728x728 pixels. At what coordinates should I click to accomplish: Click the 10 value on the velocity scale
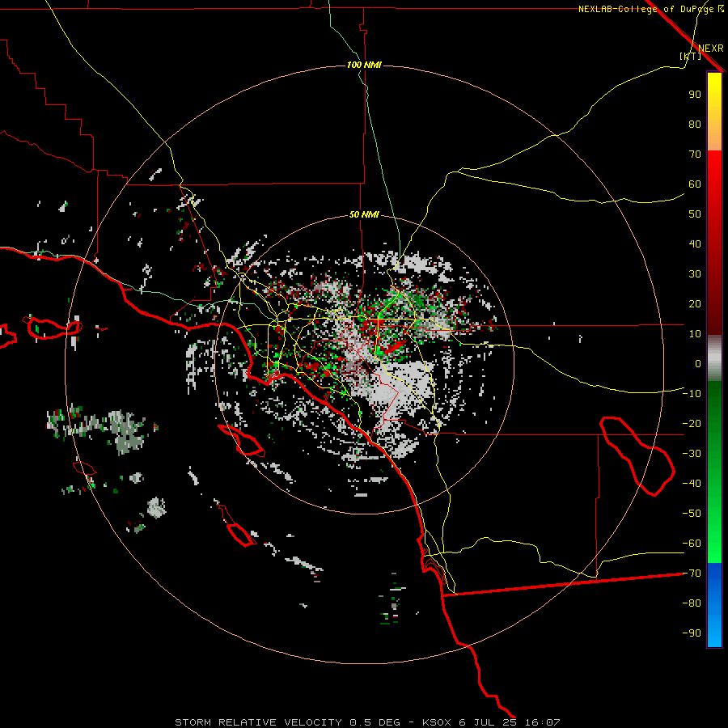(695, 334)
